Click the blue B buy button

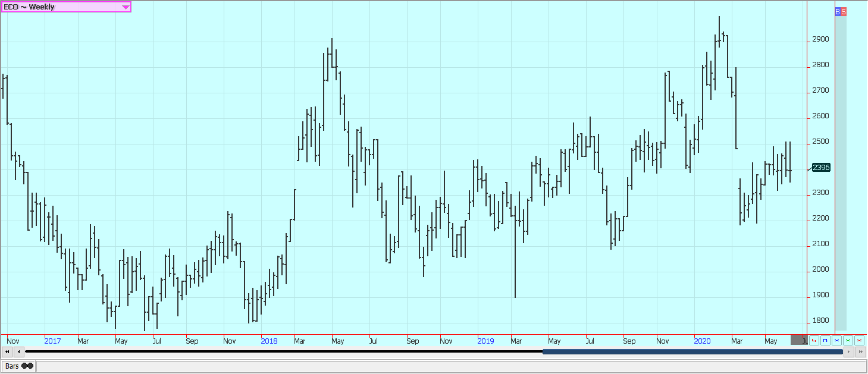point(838,11)
